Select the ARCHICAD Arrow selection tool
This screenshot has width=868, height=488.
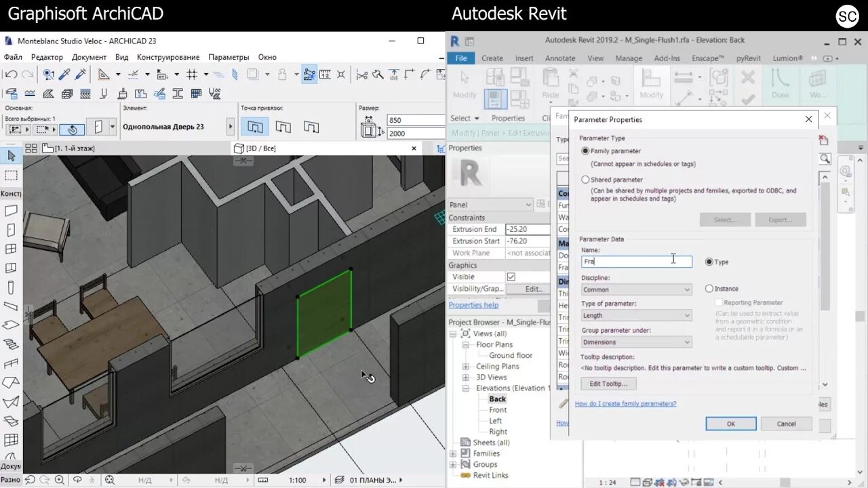(x=11, y=157)
